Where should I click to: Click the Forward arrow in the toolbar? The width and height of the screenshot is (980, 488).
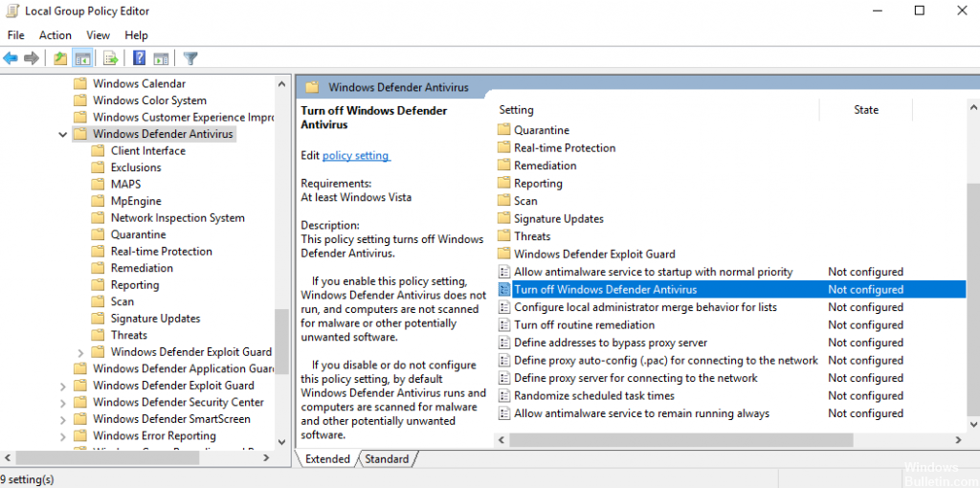coord(32,58)
